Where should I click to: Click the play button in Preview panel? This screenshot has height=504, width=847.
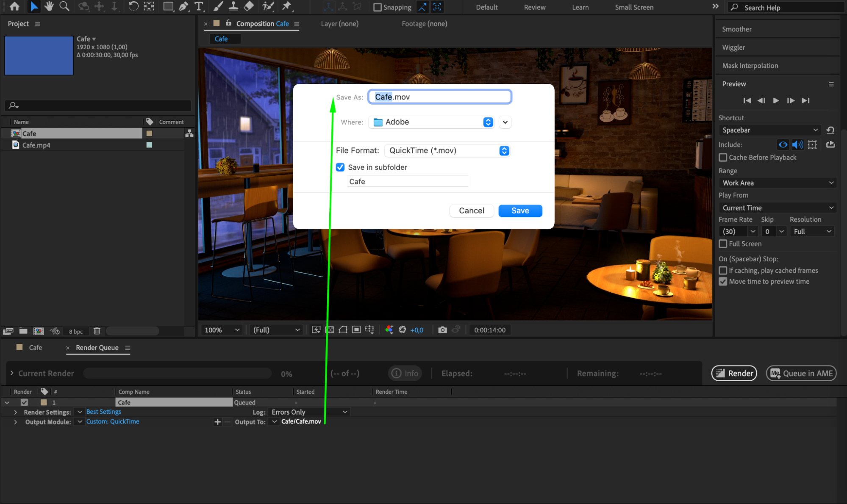[776, 101]
